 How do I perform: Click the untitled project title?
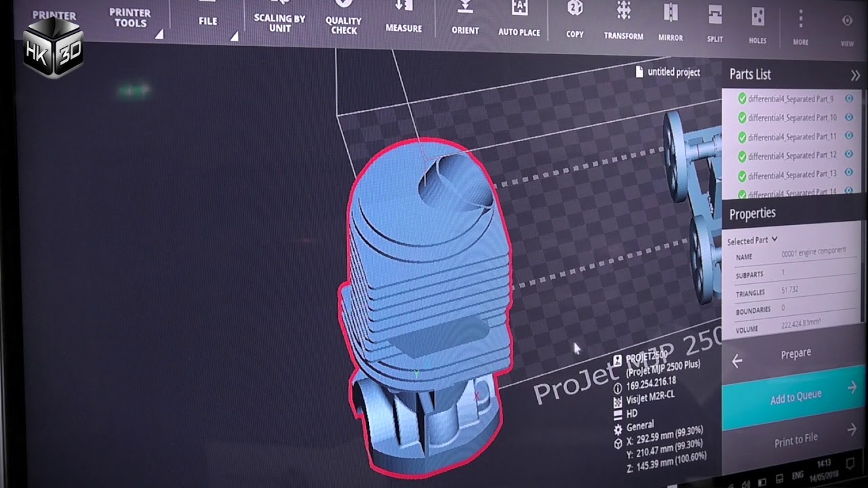(674, 72)
